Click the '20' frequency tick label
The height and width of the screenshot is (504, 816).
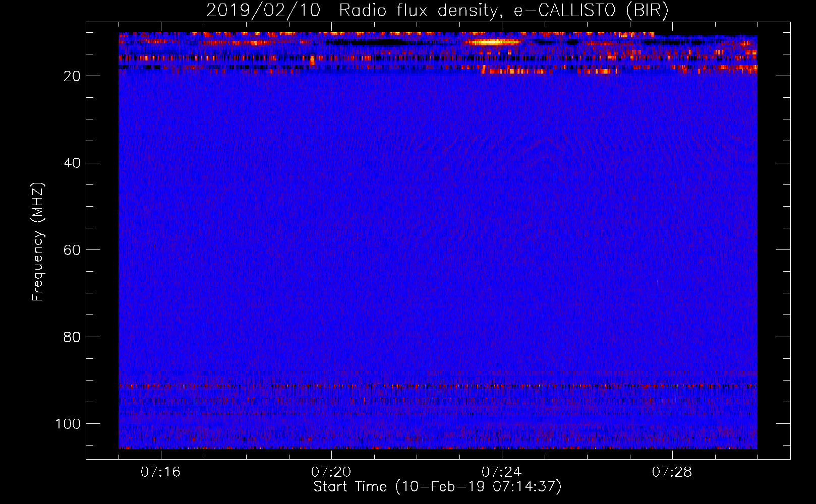pos(72,76)
